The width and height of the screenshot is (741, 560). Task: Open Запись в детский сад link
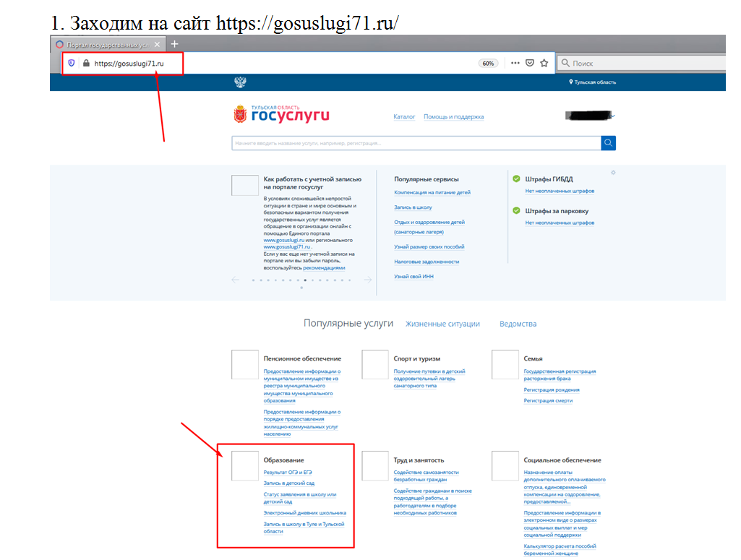pyautogui.click(x=289, y=483)
